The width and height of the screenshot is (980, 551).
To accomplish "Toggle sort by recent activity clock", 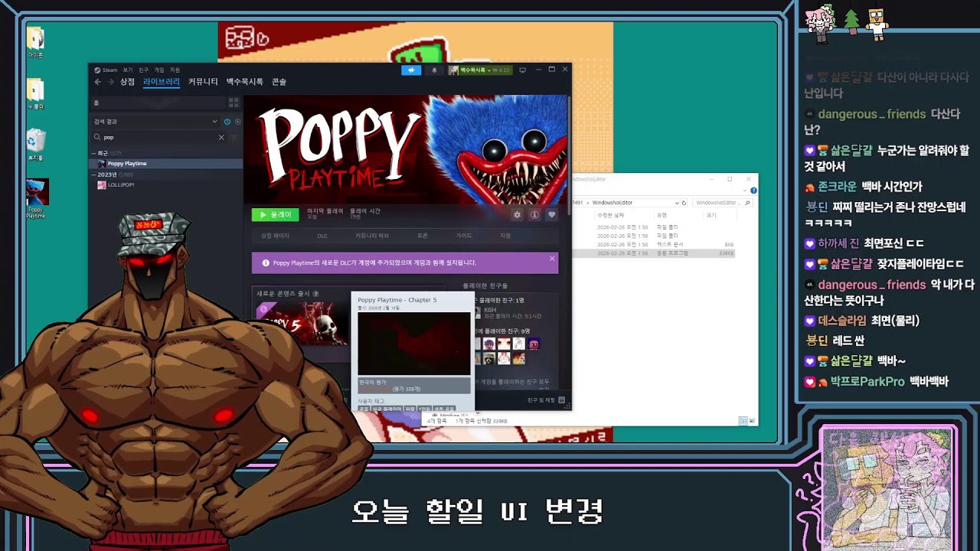I will pos(227,122).
